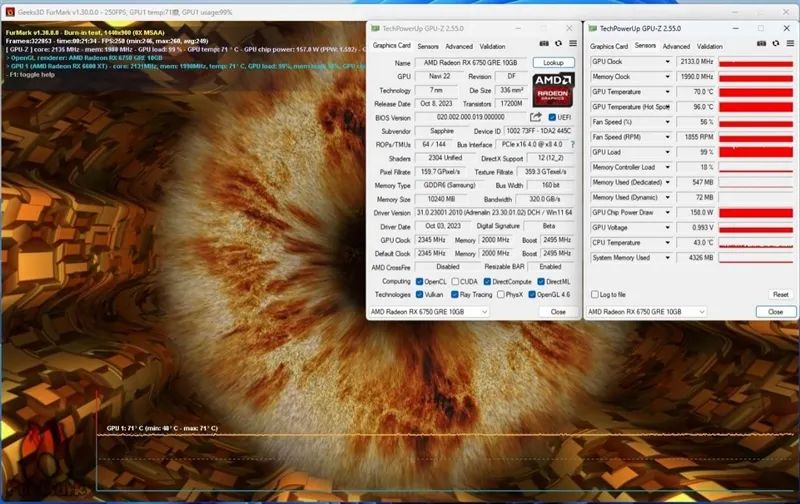Select Graphics Card tab in left GPU-Z window

(x=391, y=45)
